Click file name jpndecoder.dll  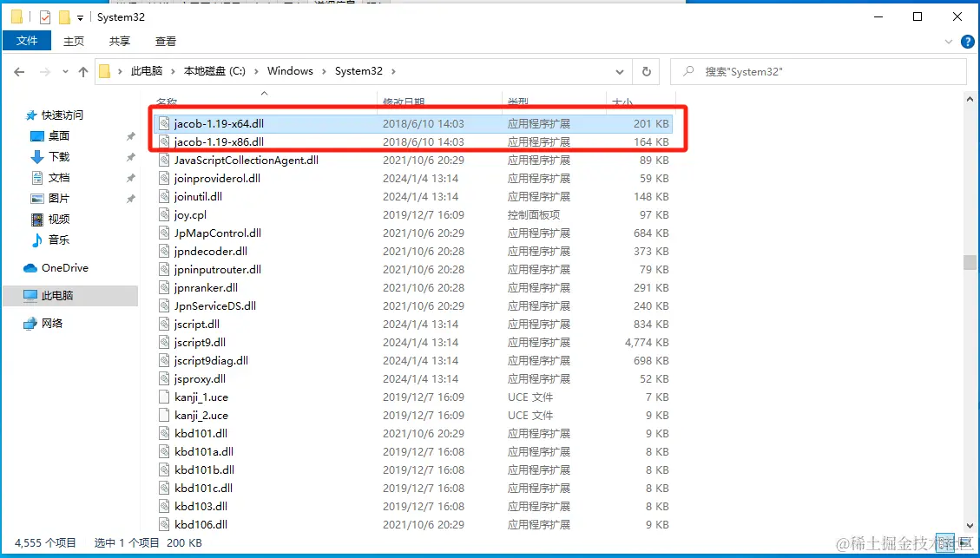211,251
